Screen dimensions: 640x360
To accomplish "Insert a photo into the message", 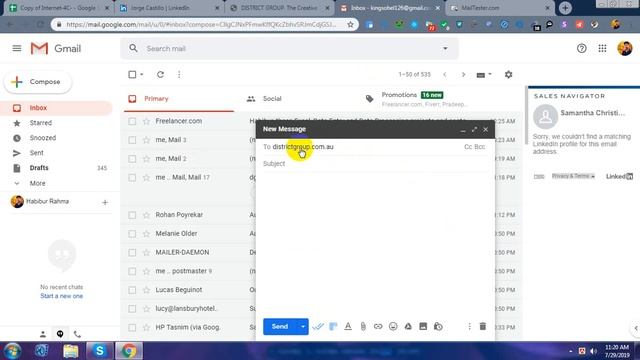I will pyautogui.click(x=423, y=327).
